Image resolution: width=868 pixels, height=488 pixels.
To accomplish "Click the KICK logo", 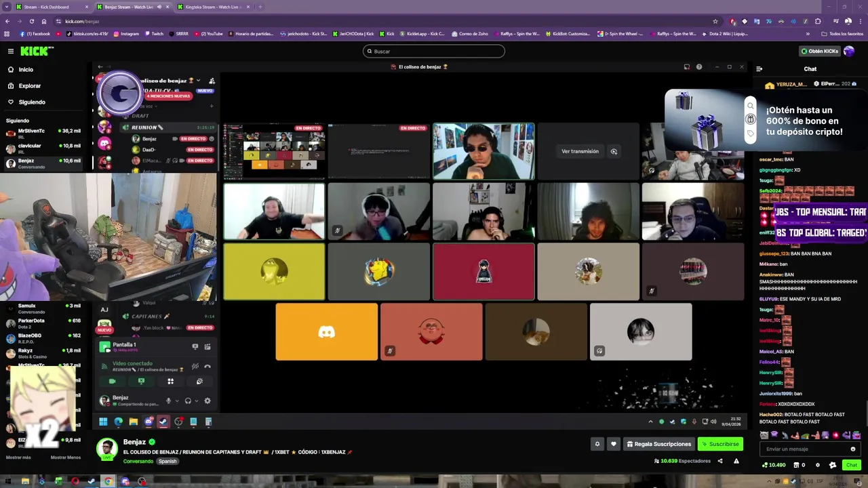I will 35,51.
